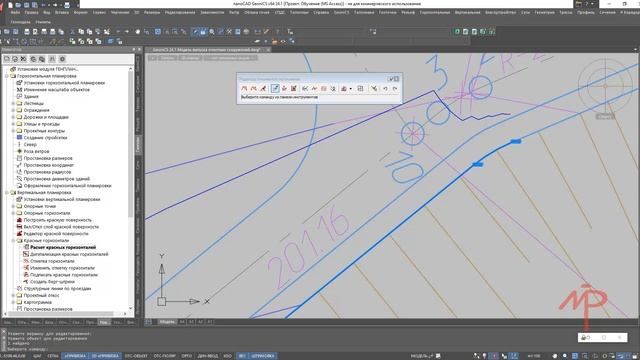The image size is (640, 360).
Task: Toggle 'ОРТО' mode in status bar
Action: [187, 356]
